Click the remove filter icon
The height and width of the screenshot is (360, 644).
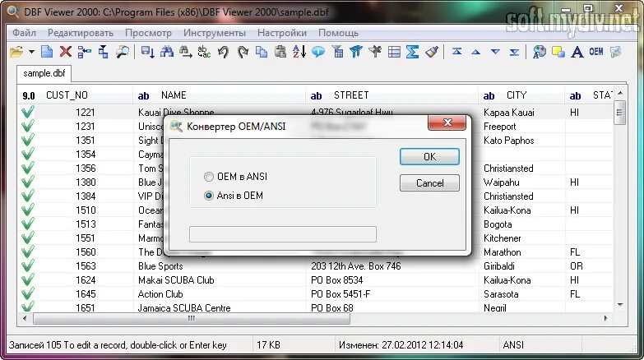click(x=375, y=52)
